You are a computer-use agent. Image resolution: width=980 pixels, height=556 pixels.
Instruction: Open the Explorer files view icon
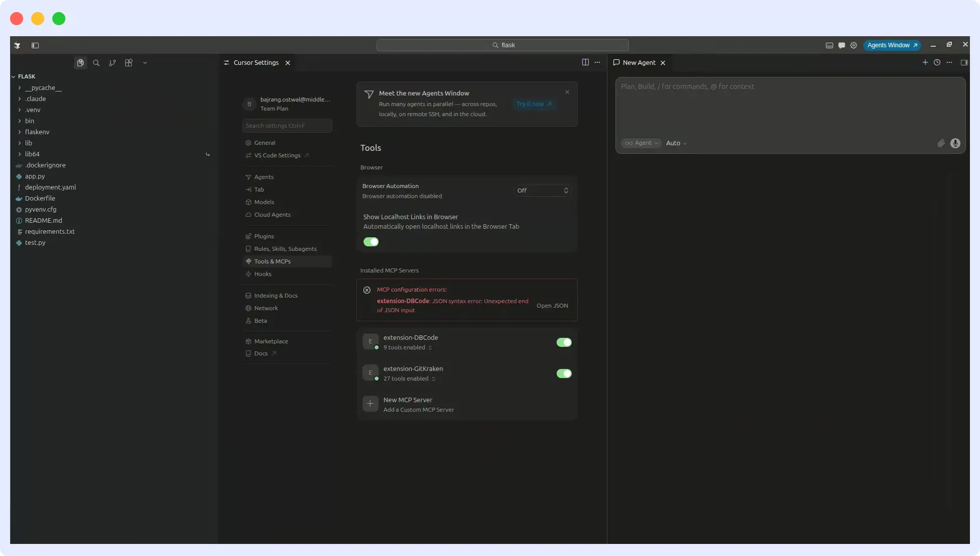point(80,63)
